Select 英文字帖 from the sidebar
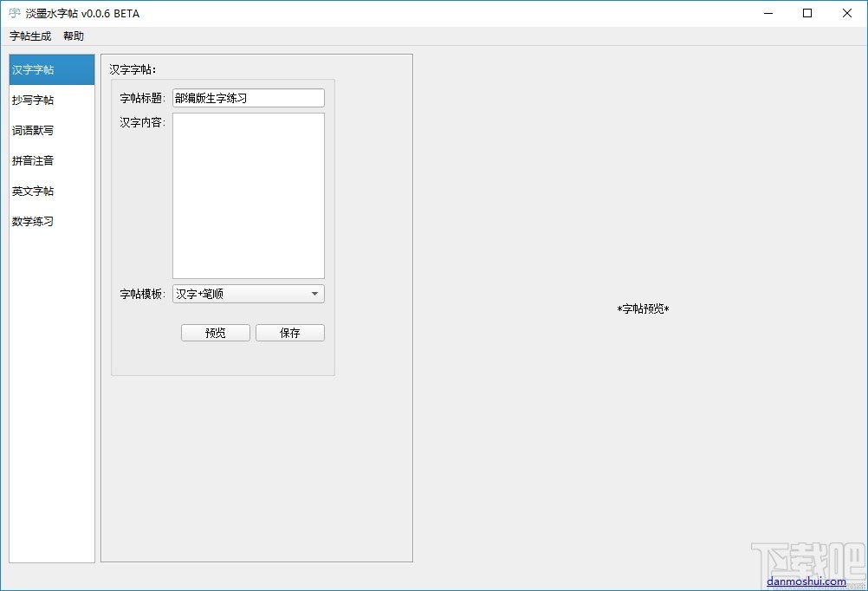The image size is (868, 591). pyautogui.click(x=52, y=192)
